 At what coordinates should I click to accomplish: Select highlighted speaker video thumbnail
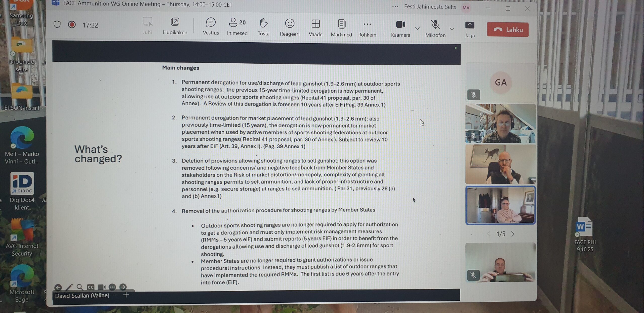click(500, 205)
